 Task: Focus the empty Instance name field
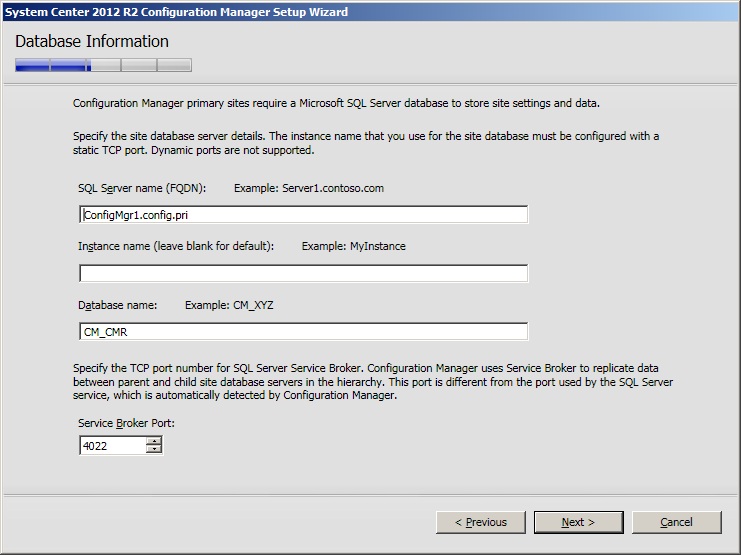[x=303, y=273]
